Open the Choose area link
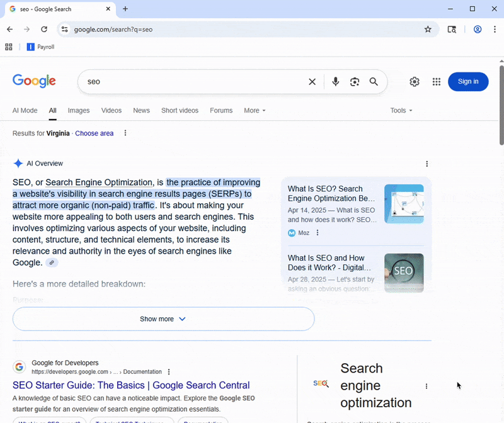504x423 pixels. click(94, 133)
